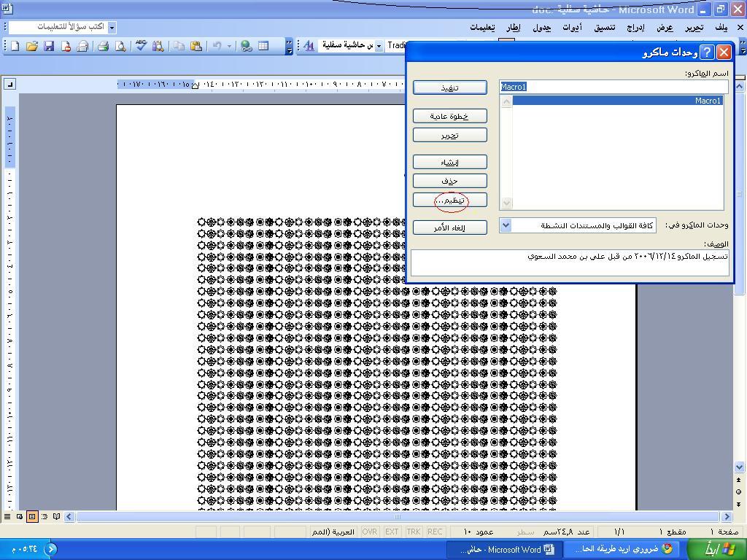Toggle OVR overtype mode in status bar
Screen dimensions: 747x560
click(x=370, y=532)
